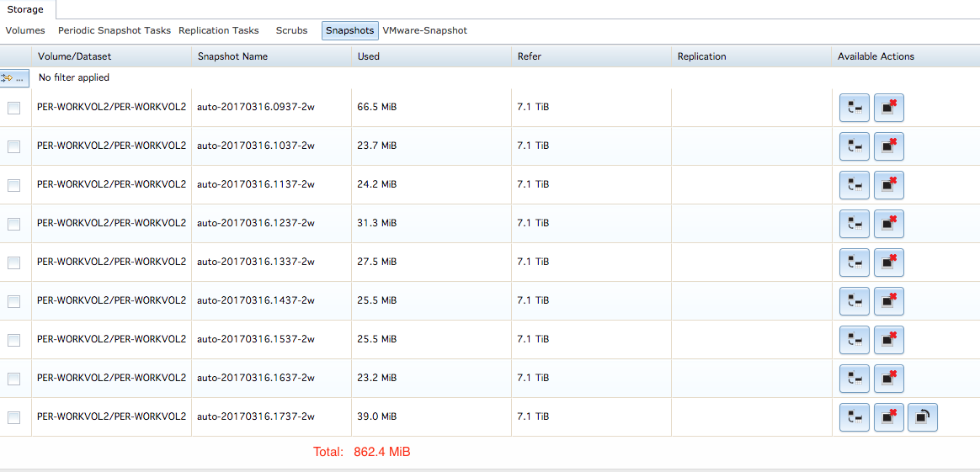Clone snapshot auto-20170316.0937-2w
This screenshot has height=472, width=980.
(855, 108)
